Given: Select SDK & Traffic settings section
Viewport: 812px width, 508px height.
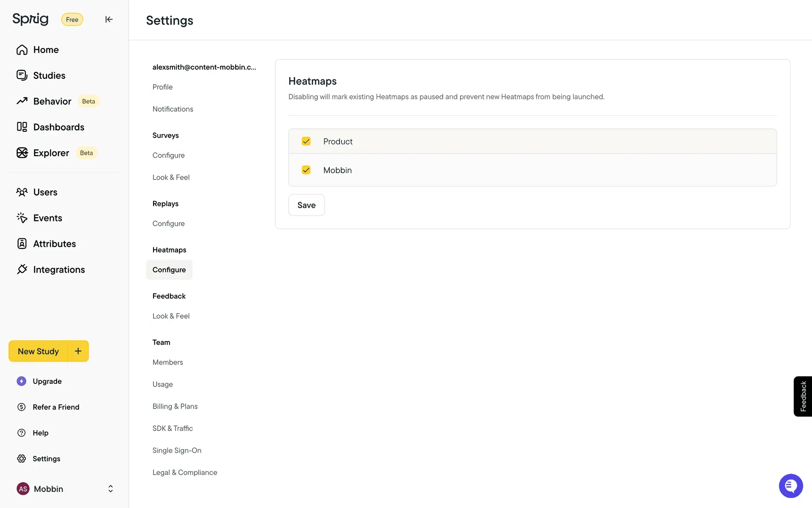Looking at the screenshot, I should (x=173, y=428).
